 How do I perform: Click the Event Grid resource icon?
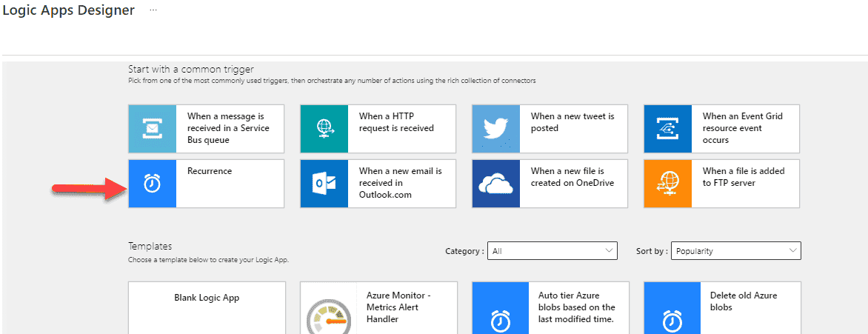click(x=667, y=129)
